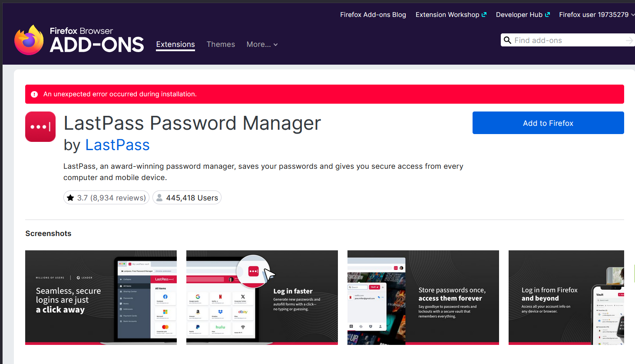
Task: Open the 3.7 (8,934 reviews) link
Action: [x=106, y=198]
